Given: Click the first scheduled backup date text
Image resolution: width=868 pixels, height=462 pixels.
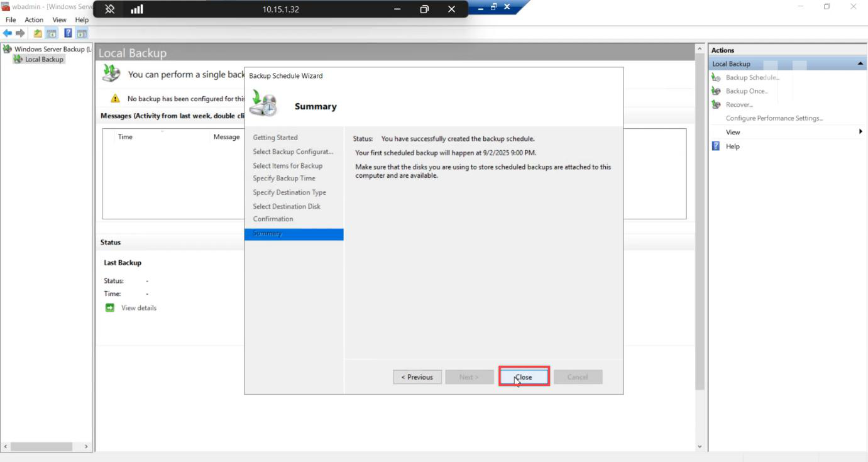Looking at the screenshot, I should point(446,153).
